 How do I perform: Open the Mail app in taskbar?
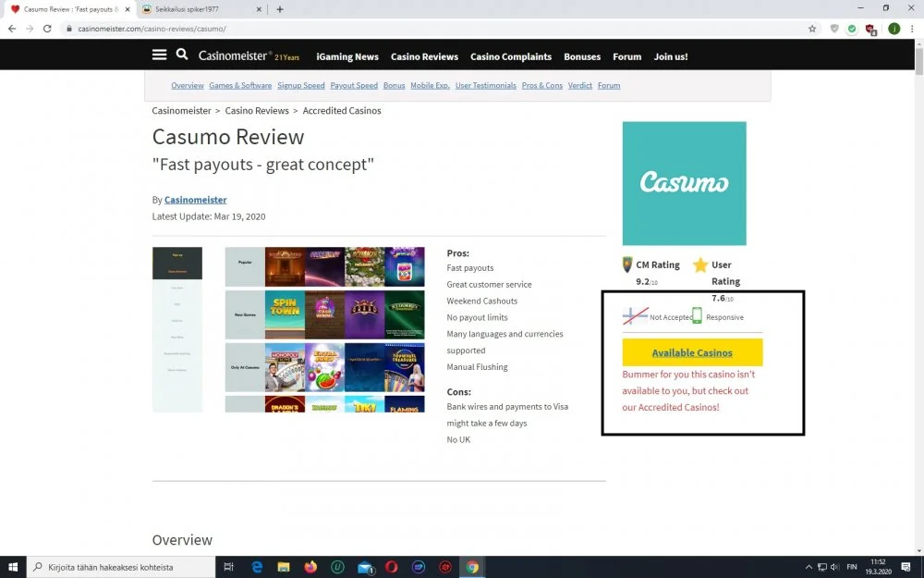click(x=365, y=568)
